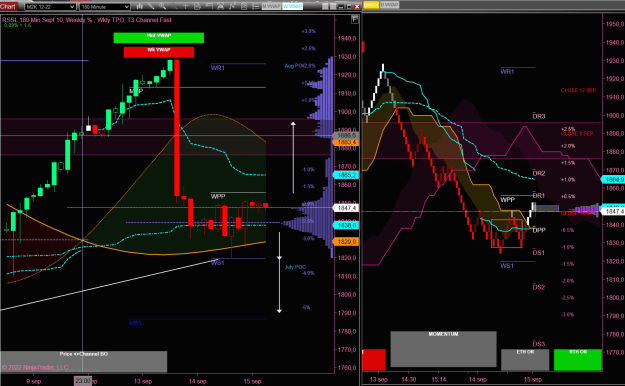Open the Chart tab label

[x=8, y=6]
